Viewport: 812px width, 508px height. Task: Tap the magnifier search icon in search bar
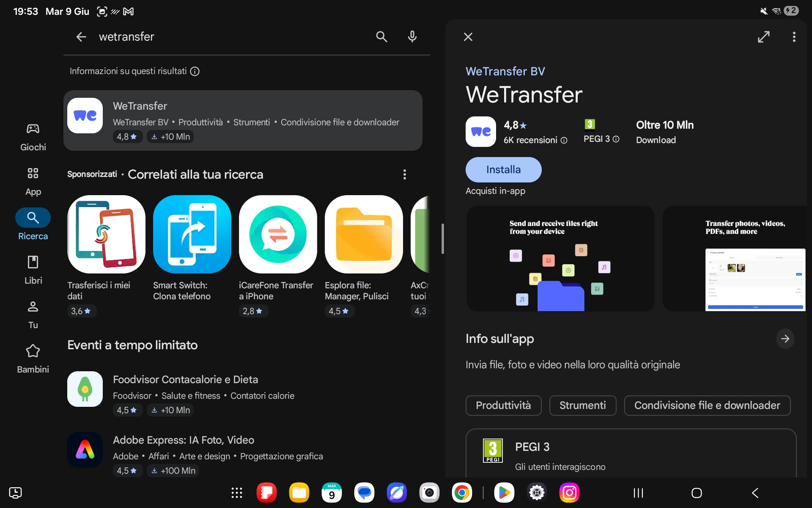click(381, 37)
